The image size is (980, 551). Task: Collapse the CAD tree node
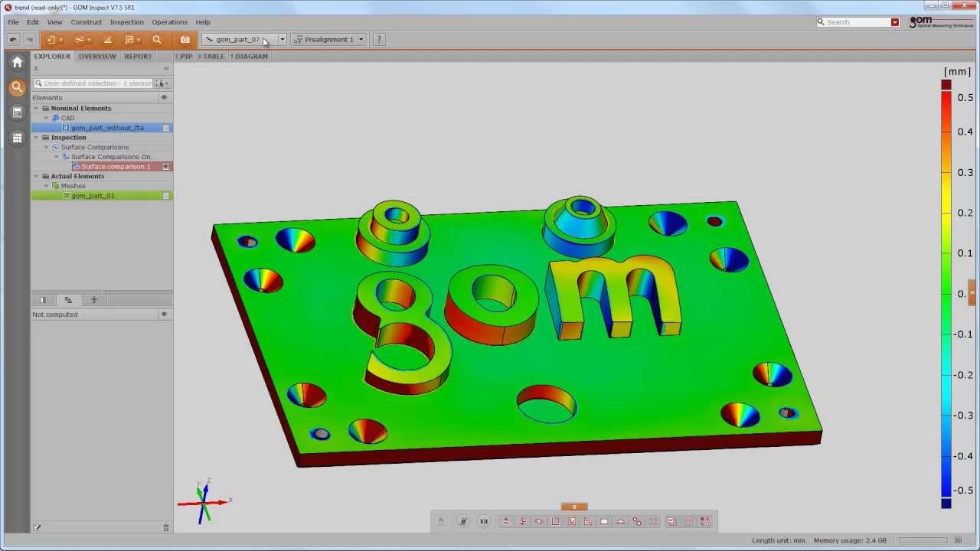[46, 119]
